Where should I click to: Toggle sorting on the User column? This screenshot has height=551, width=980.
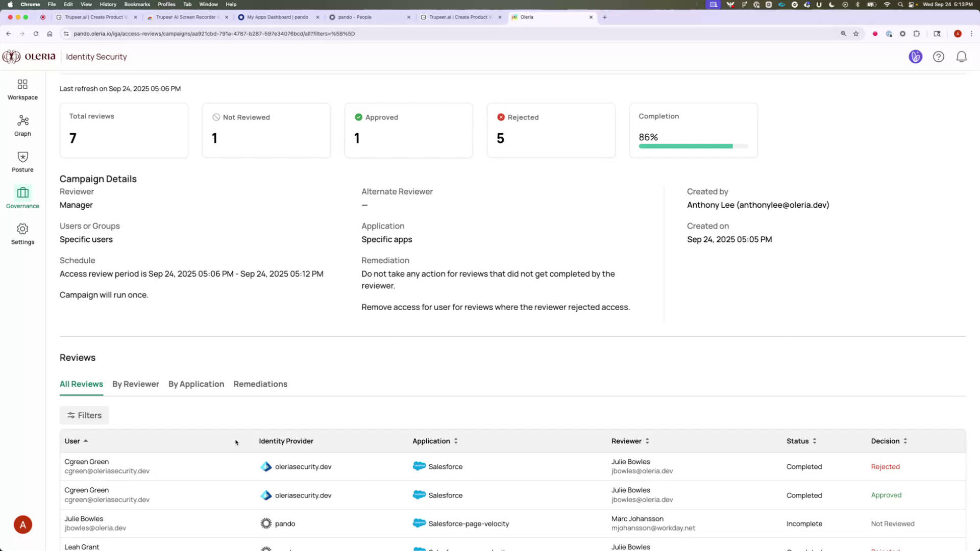[86, 441]
